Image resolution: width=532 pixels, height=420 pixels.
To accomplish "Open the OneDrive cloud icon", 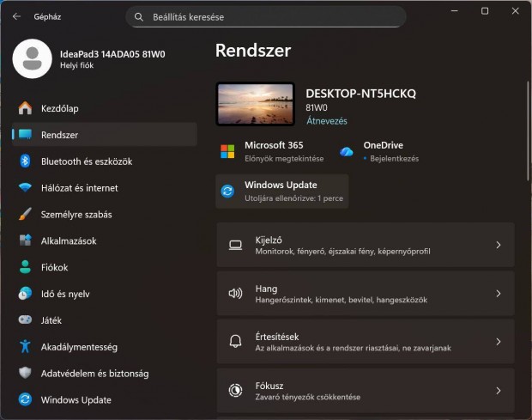I will [347, 151].
